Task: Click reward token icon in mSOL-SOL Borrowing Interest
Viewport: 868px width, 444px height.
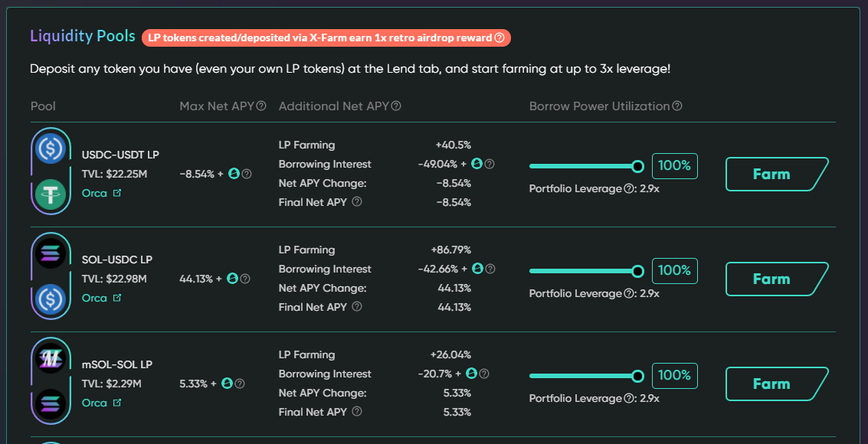Action: coord(472,374)
